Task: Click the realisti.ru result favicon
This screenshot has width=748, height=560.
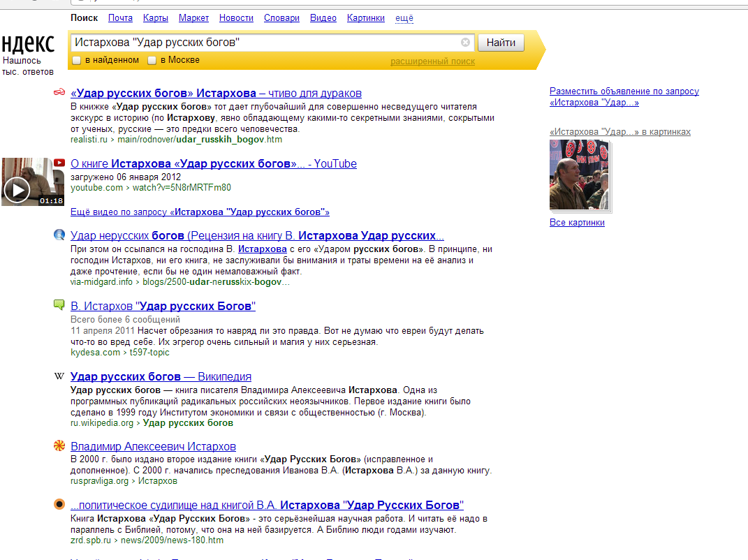Action: (x=59, y=92)
